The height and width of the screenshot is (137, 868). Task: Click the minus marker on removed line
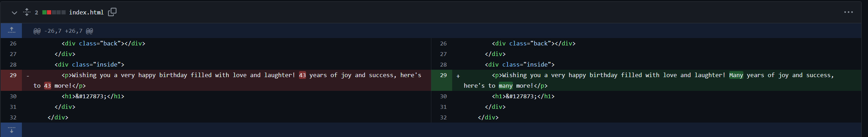click(x=28, y=76)
